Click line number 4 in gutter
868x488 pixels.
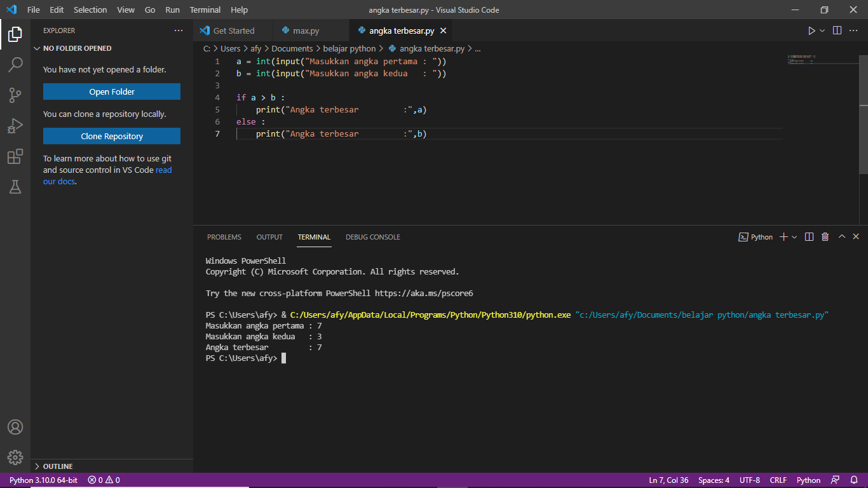[x=217, y=97]
